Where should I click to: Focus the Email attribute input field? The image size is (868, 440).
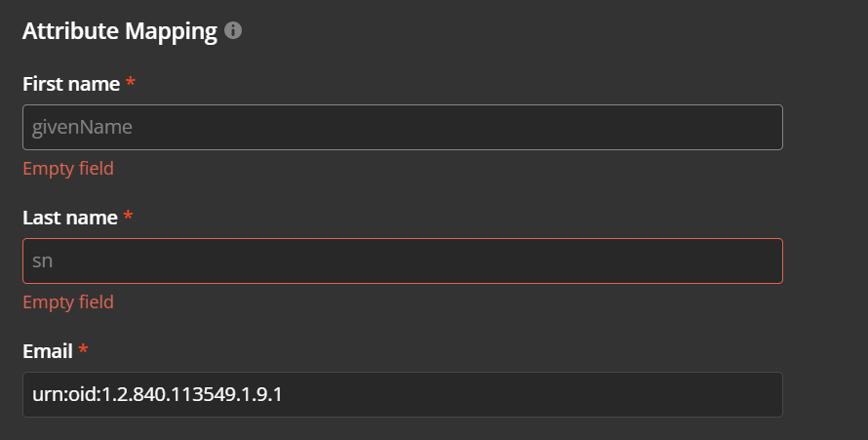coord(402,394)
